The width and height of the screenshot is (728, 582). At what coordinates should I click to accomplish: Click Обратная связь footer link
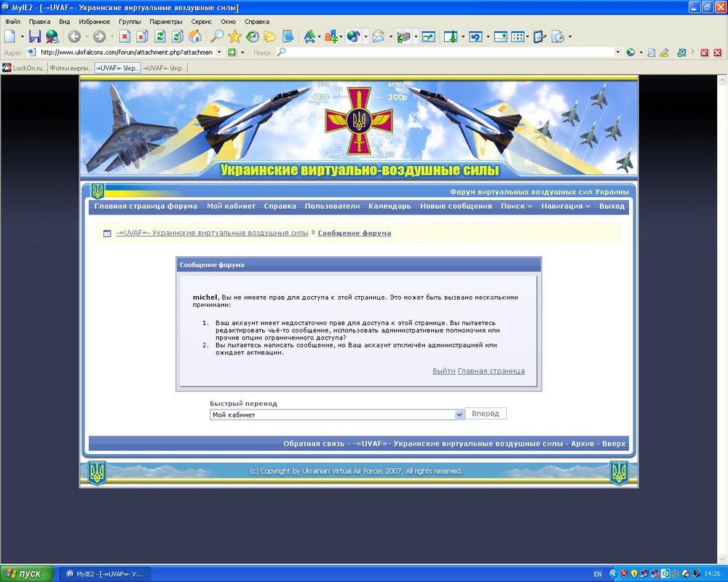(314, 444)
